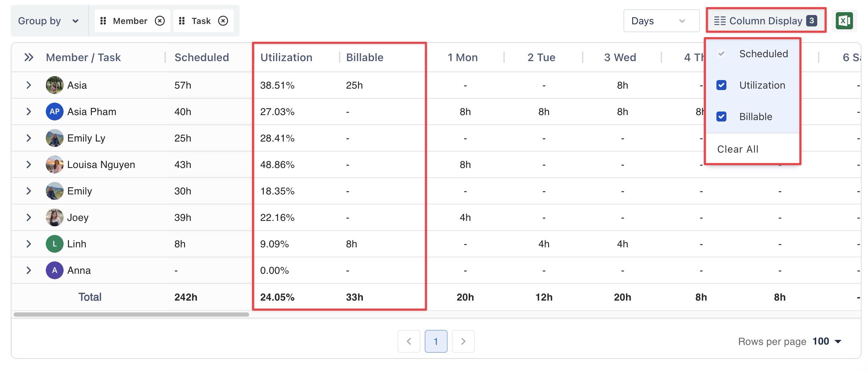Expand all rows with double-chevron icon
This screenshot has height=371, width=868.
(29, 57)
